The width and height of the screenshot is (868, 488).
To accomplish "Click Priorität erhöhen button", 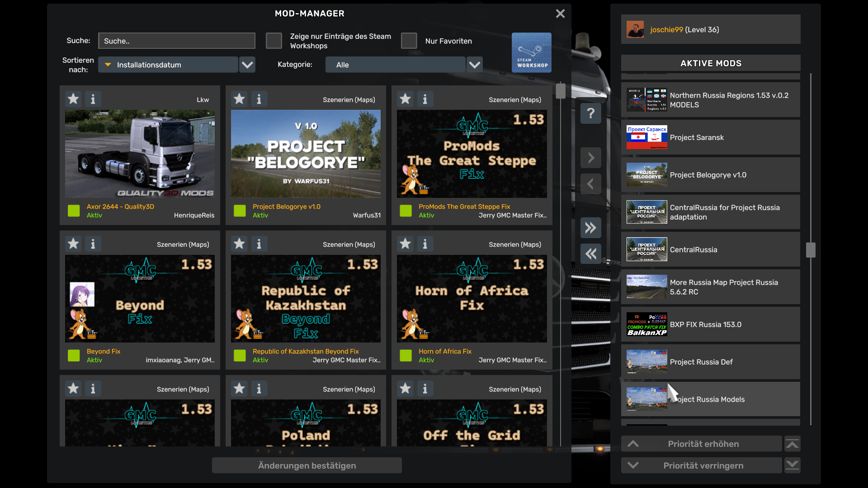I will [702, 444].
